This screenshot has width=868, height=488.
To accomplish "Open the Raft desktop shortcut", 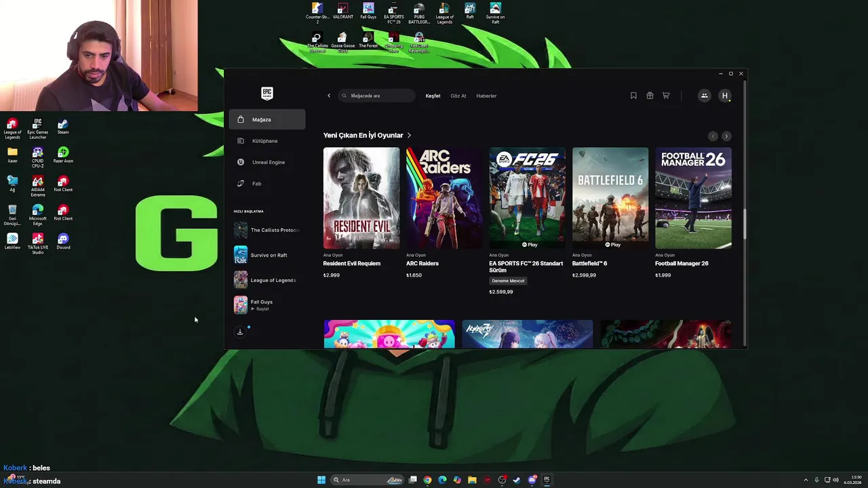I will [x=470, y=12].
